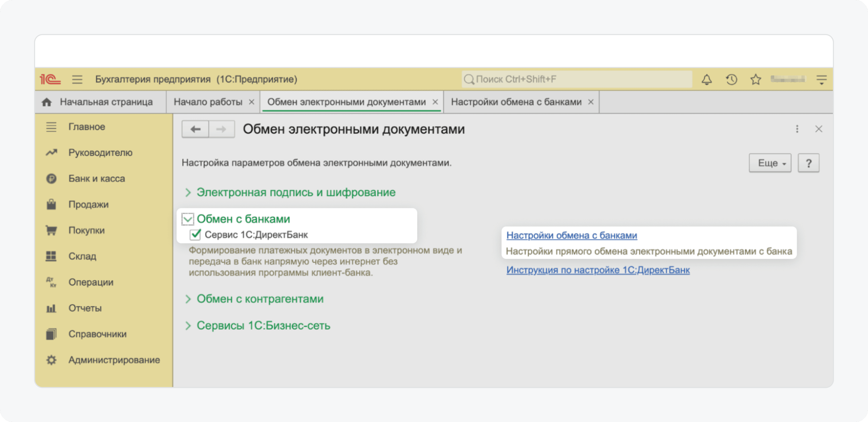Click the Покупки cart icon
This screenshot has height=422, width=868.
[x=51, y=230]
